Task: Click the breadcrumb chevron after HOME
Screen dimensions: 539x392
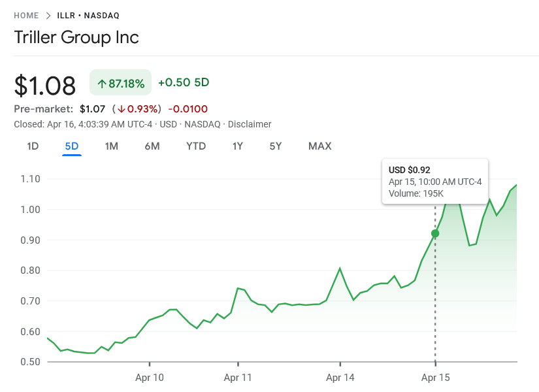Action: [x=48, y=16]
